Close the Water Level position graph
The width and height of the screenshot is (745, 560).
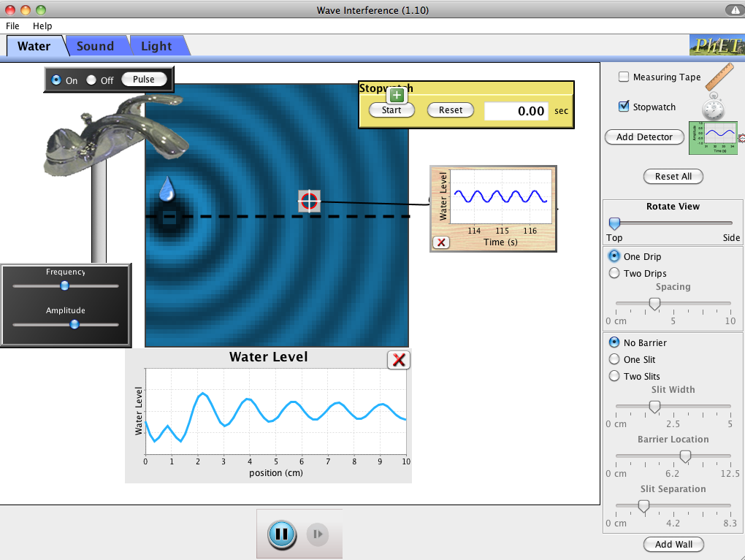pyautogui.click(x=398, y=359)
